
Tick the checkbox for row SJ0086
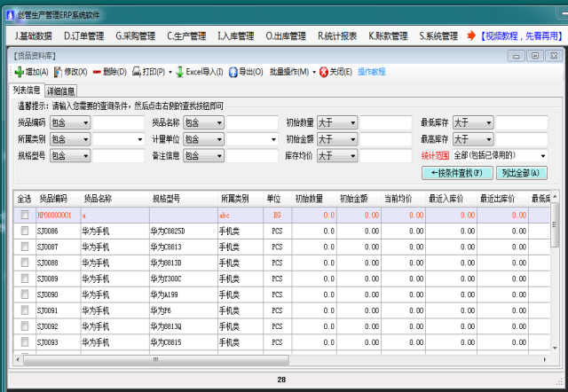click(x=25, y=230)
